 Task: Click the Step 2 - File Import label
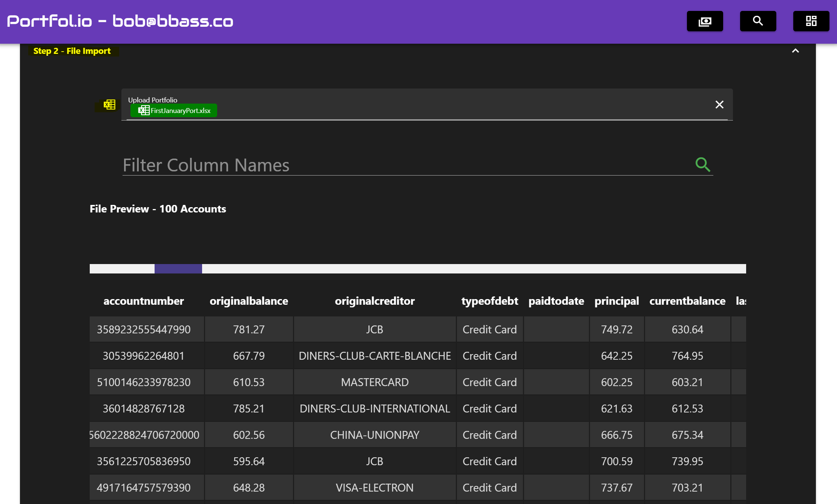[72, 51]
